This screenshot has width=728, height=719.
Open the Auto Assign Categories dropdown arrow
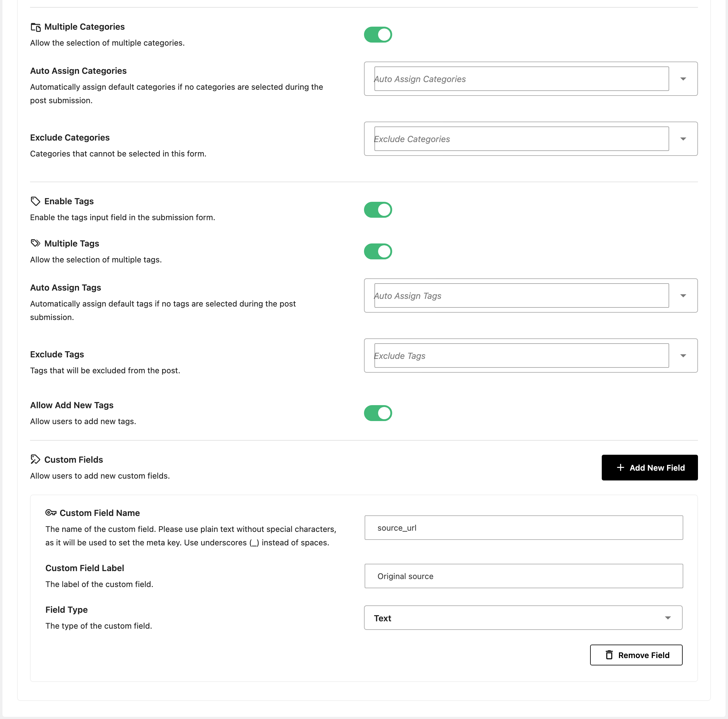tap(683, 79)
